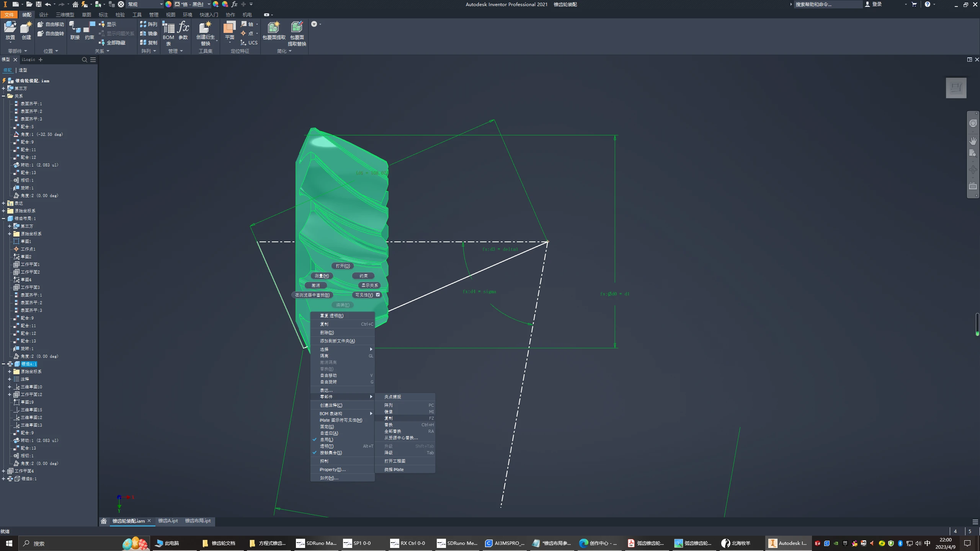Switch to 锥齿A.ipt document tab
This screenshot has width=980, height=551.
(x=168, y=521)
